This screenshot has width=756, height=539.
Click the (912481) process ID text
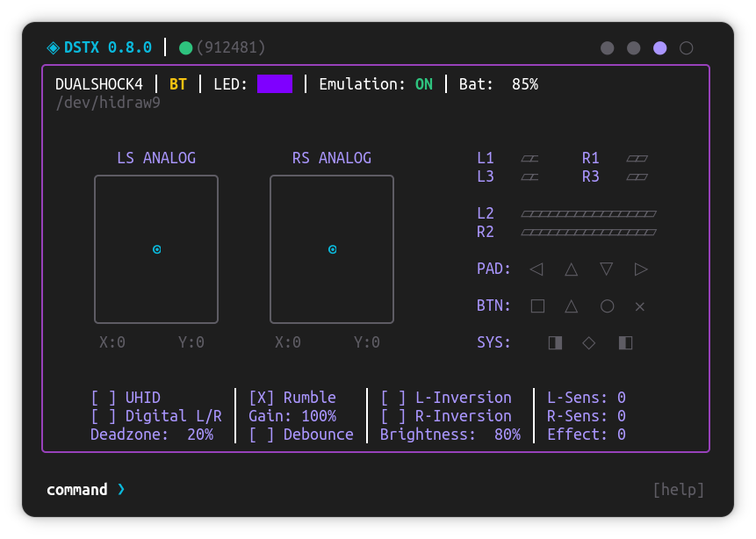(x=231, y=47)
